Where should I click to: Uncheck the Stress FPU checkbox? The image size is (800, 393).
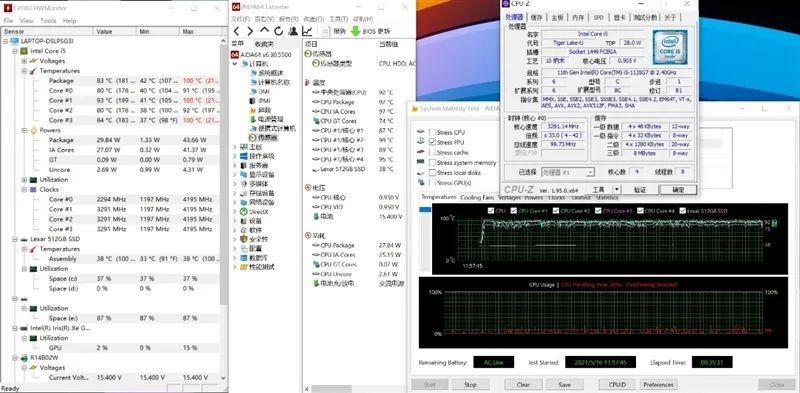(432, 142)
